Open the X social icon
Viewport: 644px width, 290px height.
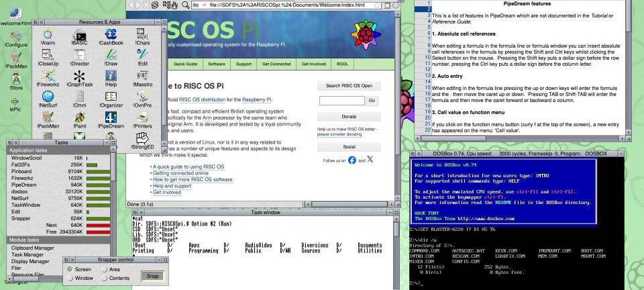pyautogui.click(x=370, y=159)
